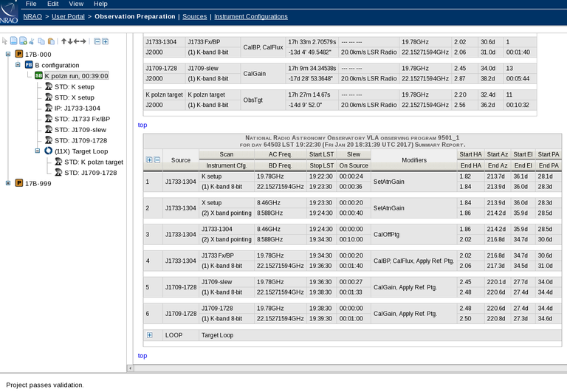Collapse all rows in summary table
This screenshot has width=567, height=392.
[x=157, y=159]
